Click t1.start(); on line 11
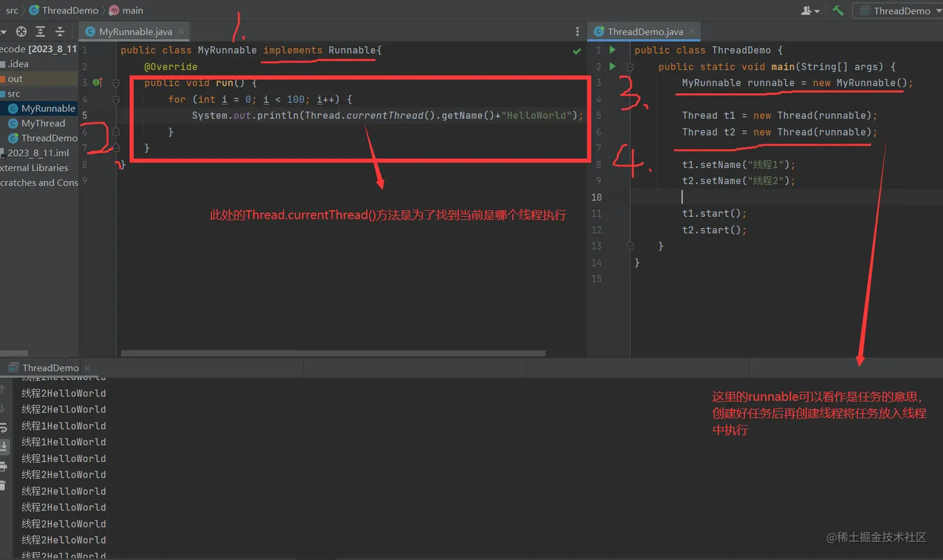This screenshot has height=560, width=943. click(x=714, y=213)
